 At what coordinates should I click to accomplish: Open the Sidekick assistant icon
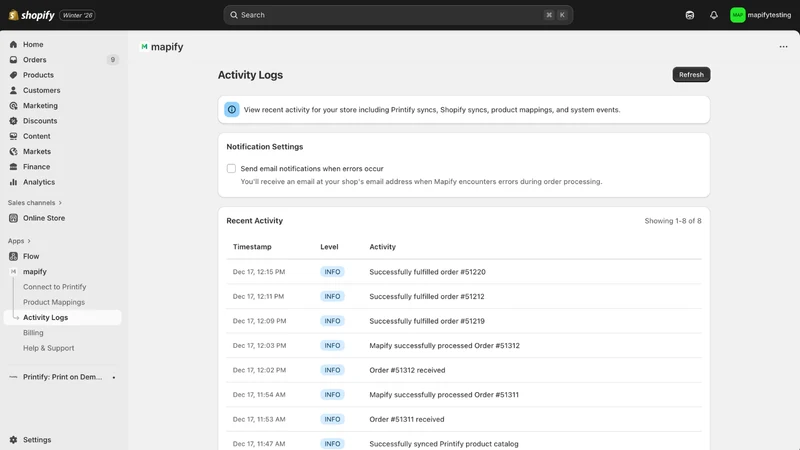(690, 15)
